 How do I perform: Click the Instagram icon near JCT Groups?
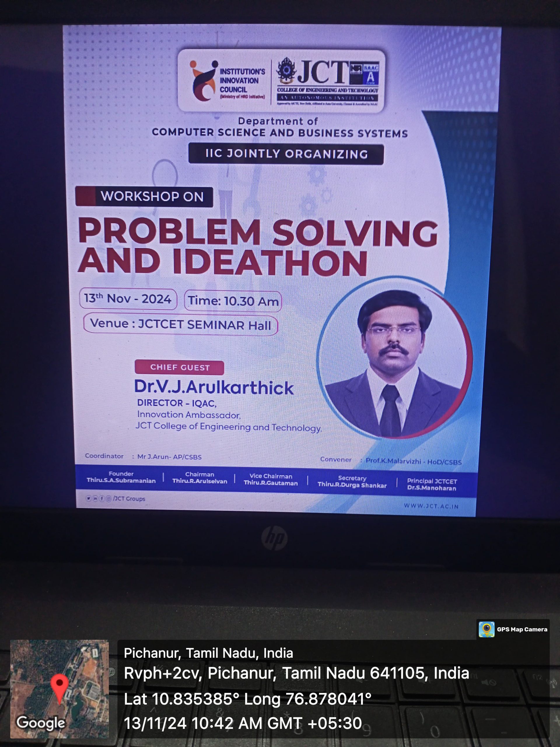108,499
